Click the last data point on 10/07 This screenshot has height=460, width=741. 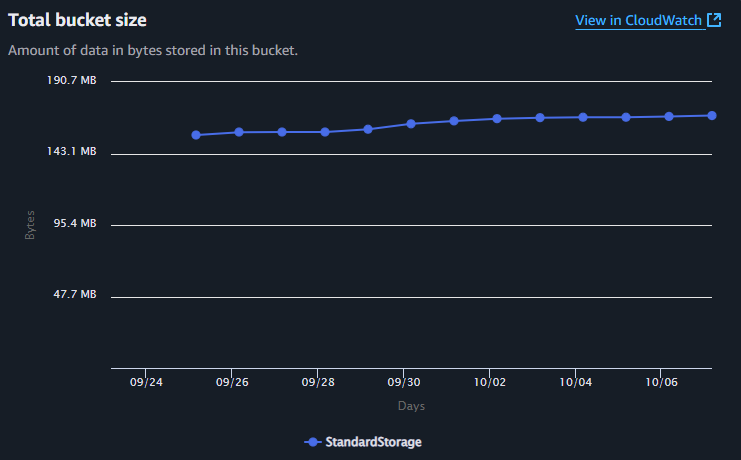coord(711,115)
